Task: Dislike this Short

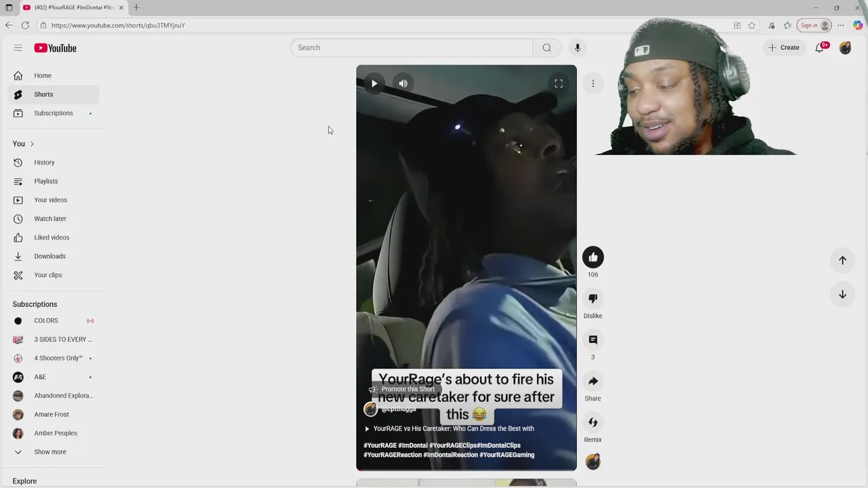Action: point(593,298)
